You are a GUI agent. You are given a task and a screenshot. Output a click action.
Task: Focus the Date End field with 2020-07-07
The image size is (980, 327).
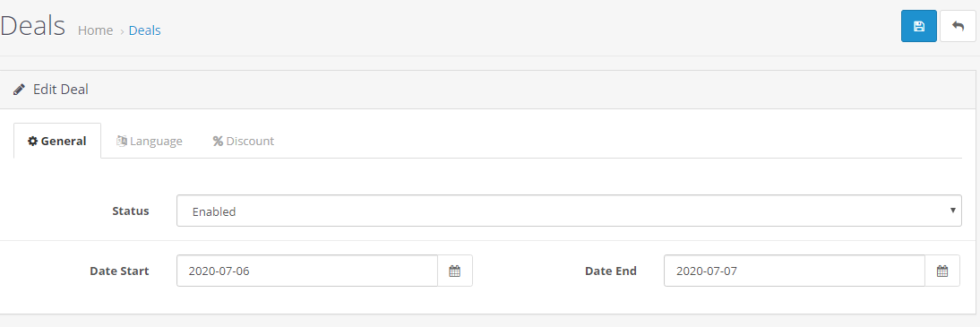(795, 271)
